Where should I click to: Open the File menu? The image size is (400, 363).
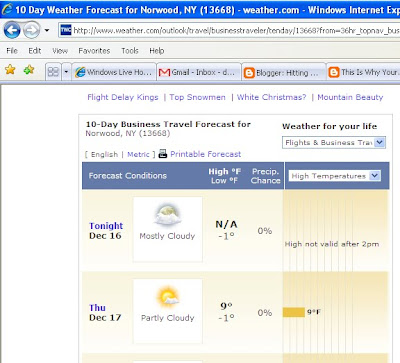point(12,51)
